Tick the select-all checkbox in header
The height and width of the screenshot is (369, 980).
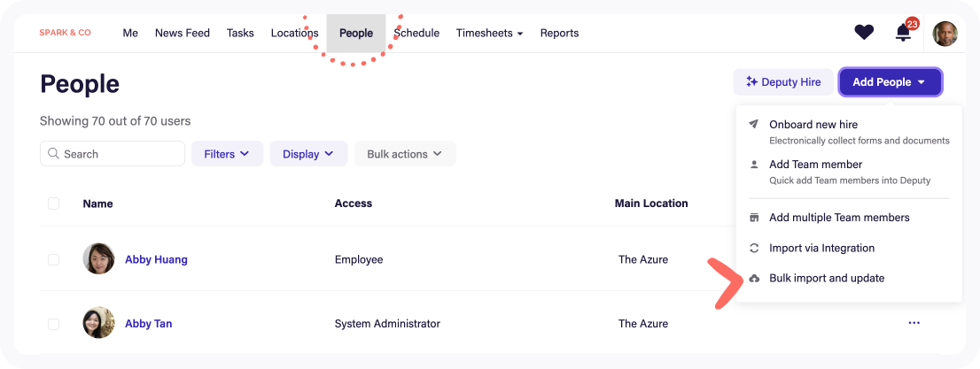coord(53,204)
